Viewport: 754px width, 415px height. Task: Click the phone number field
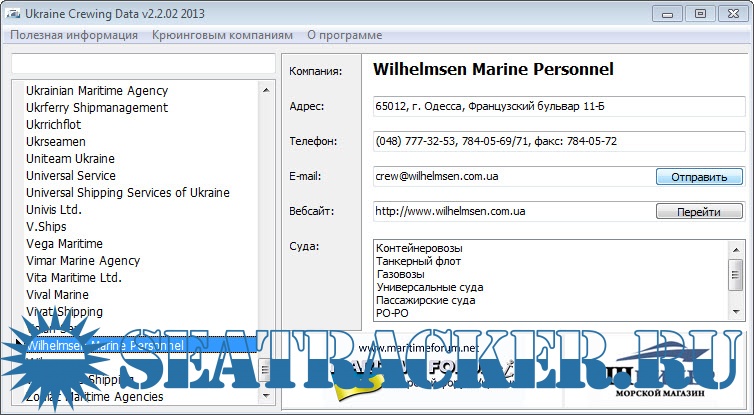click(x=557, y=141)
